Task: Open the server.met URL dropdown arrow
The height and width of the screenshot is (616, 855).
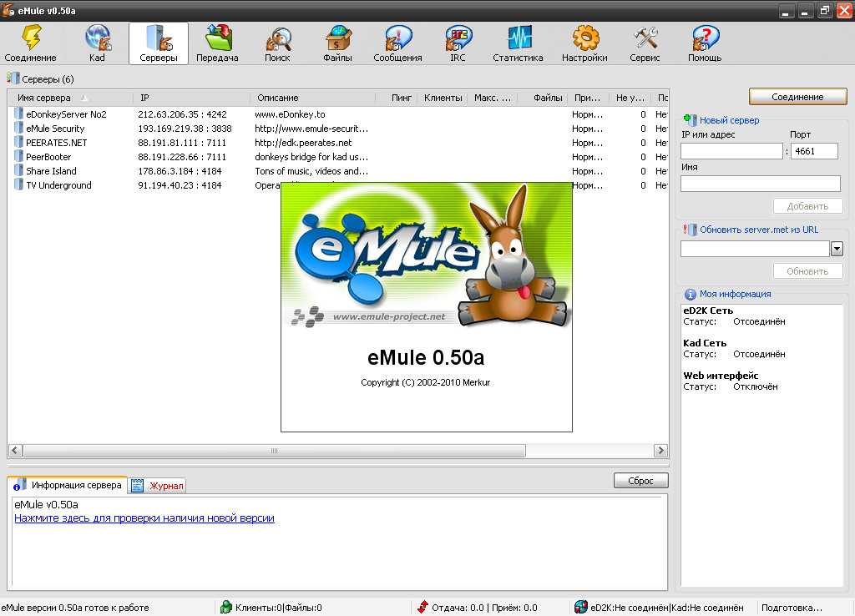Action: [837, 249]
